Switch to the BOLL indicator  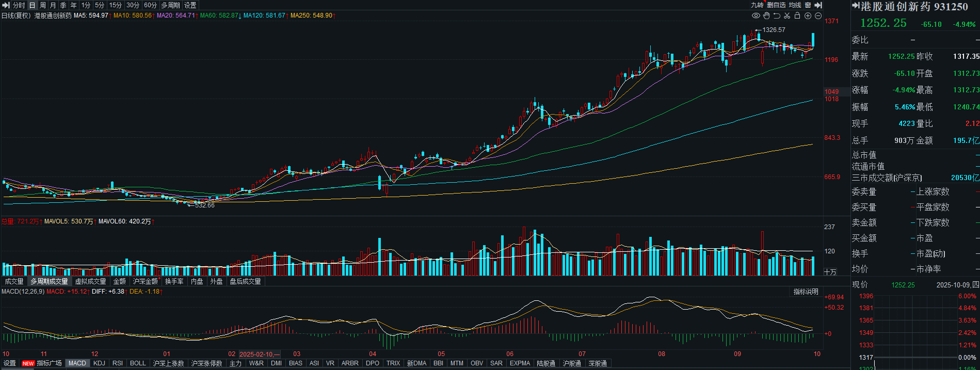click(x=138, y=363)
